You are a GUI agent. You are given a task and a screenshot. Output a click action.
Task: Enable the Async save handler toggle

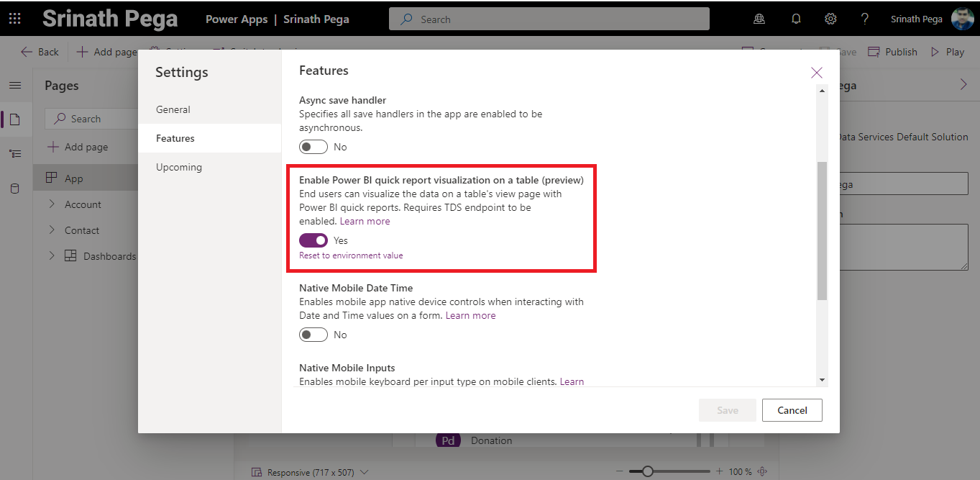(313, 147)
